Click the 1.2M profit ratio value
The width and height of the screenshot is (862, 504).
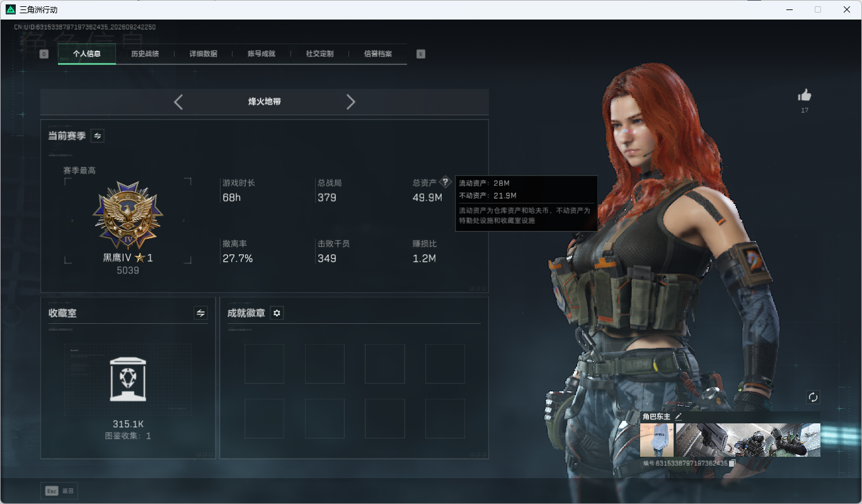click(424, 258)
